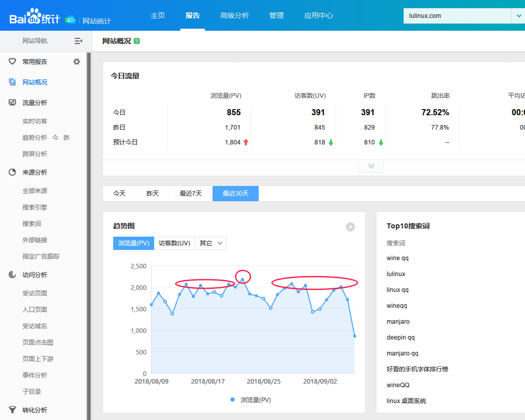Click the last data point on trend chart
This screenshot has height=420, width=525.
click(354, 336)
